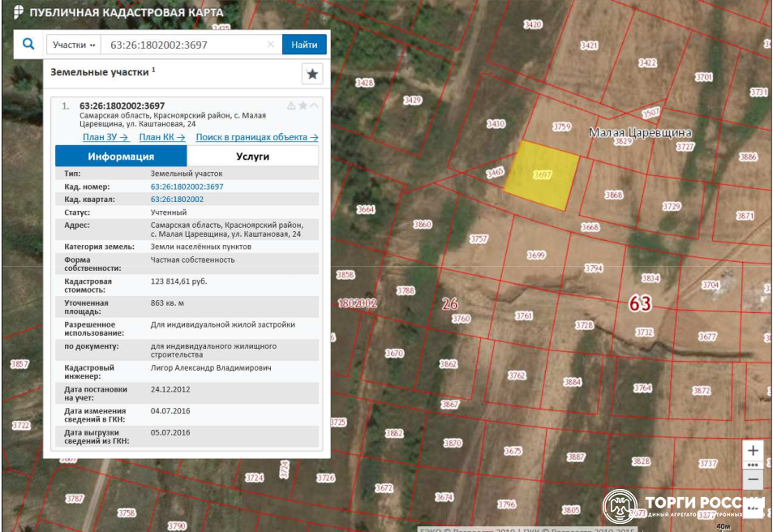The width and height of the screenshot is (773, 532).
Task: Open the Участки search type dropdown
Action: [x=74, y=45]
